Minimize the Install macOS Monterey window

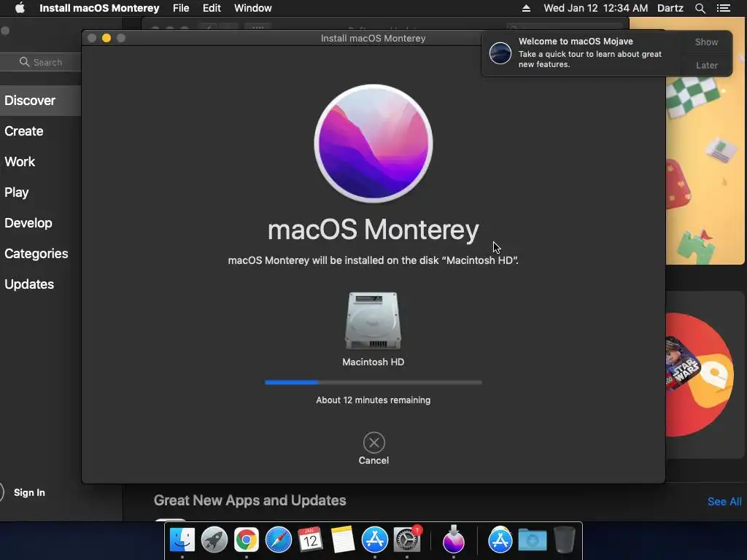click(107, 38)
